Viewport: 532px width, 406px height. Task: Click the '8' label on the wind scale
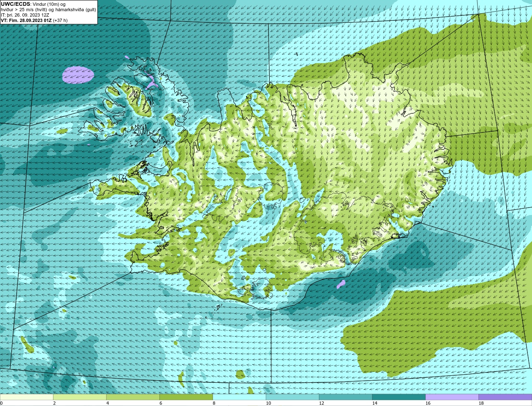tap(214, 403)
